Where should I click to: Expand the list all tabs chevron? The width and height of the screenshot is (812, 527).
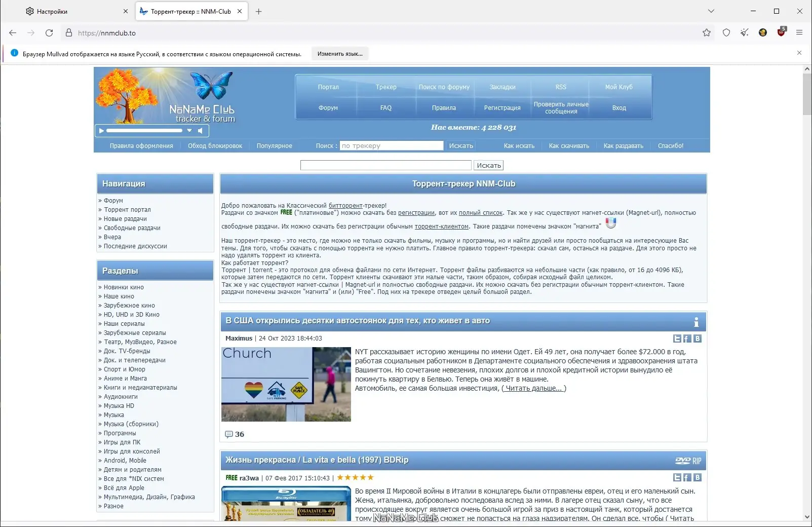click(x=711, y=11)
